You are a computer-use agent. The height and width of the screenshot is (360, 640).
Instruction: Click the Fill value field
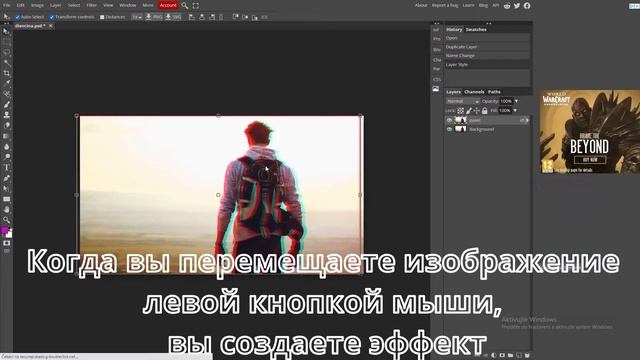click(505, 111)
